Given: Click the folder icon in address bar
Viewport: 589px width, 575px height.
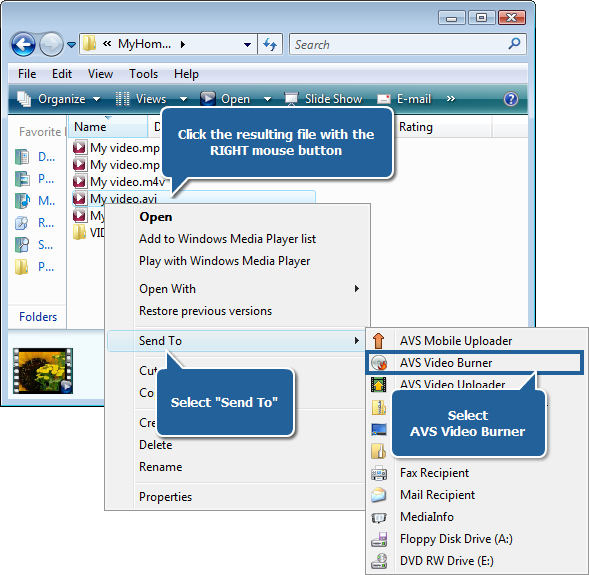Looking at the screenshot, I should (x=89, y=44).
